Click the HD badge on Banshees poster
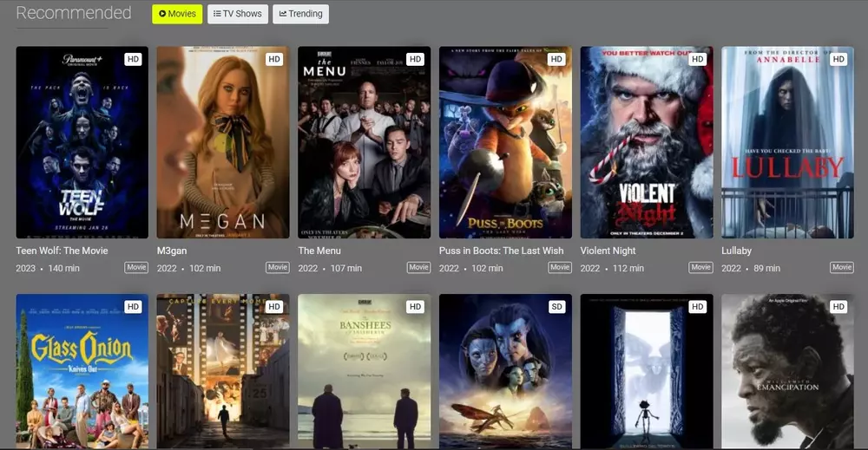Image resolution: width=868 pixels, height=450 pixels. (x=415, y=307)
